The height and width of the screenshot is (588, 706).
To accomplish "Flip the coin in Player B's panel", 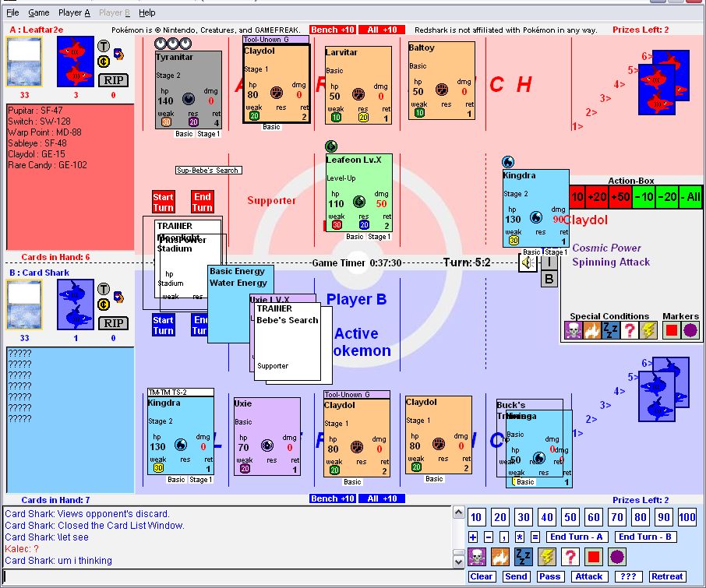I will [104, 305].
